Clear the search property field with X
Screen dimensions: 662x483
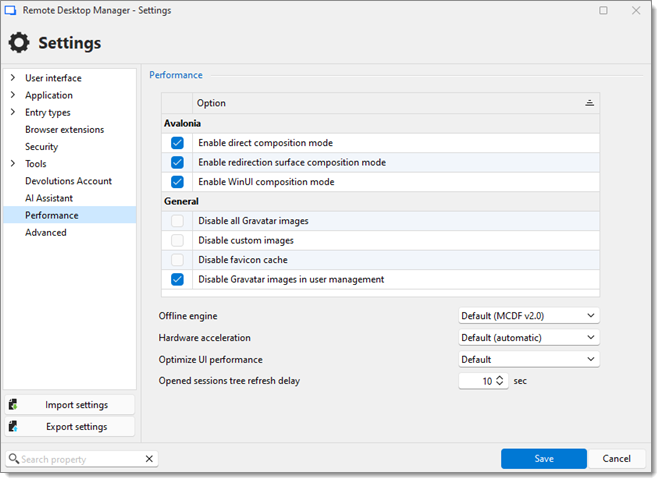pos(149,459)
